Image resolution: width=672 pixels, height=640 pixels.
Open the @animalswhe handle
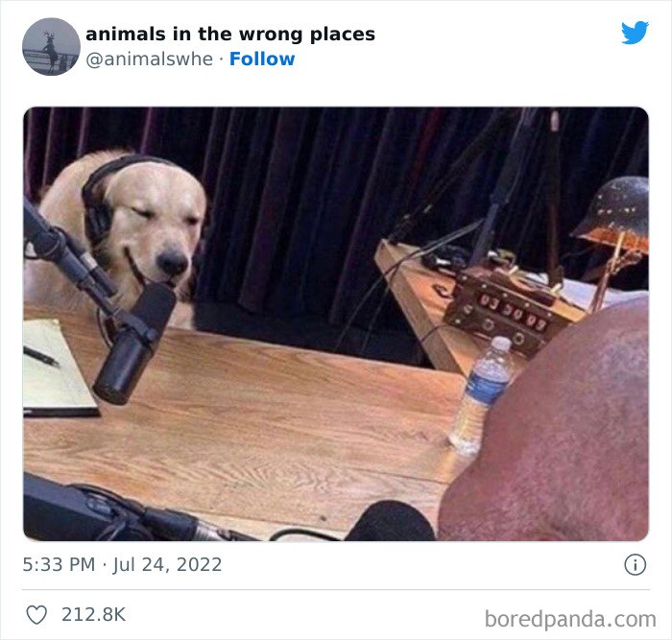pos(149,59)
